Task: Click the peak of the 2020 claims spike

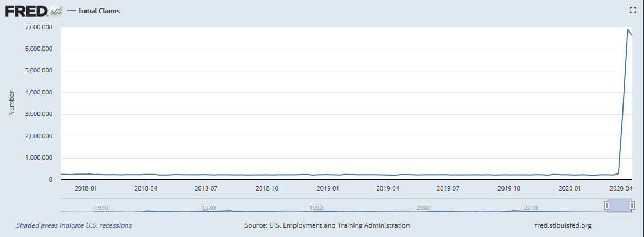Action: pyautogui.click(x=627, y=29)
